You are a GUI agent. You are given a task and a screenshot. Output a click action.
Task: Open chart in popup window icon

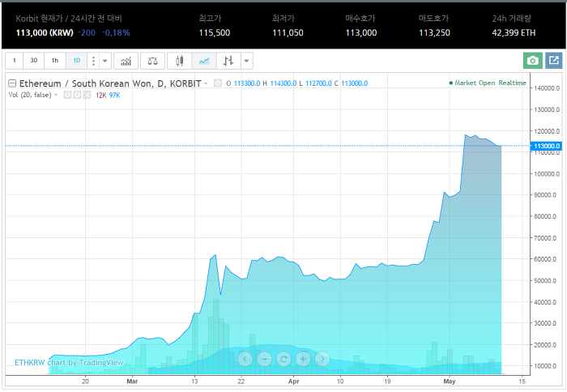553,61
